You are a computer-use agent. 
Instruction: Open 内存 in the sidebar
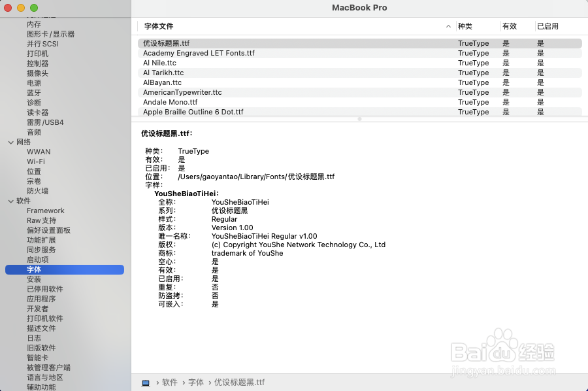pyautogui.click(x=34, y=24)
